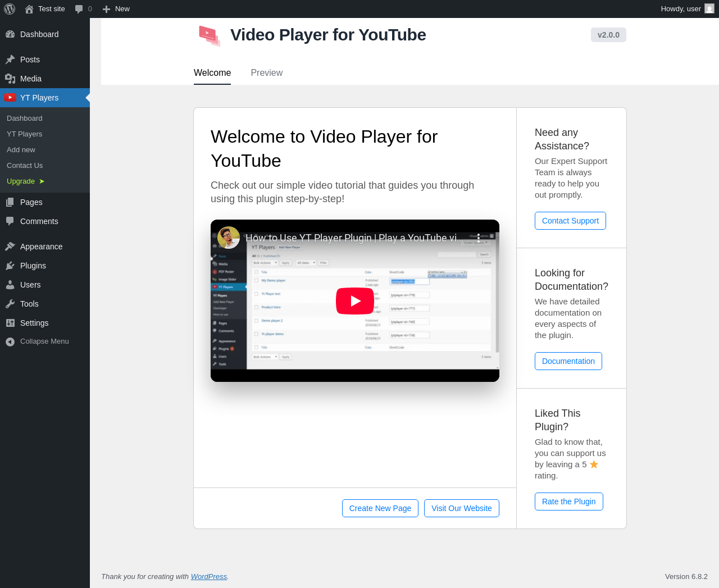Switch to the Welcome tab
This screenshot has height=588, width=719.
click(x=212, y=73)
